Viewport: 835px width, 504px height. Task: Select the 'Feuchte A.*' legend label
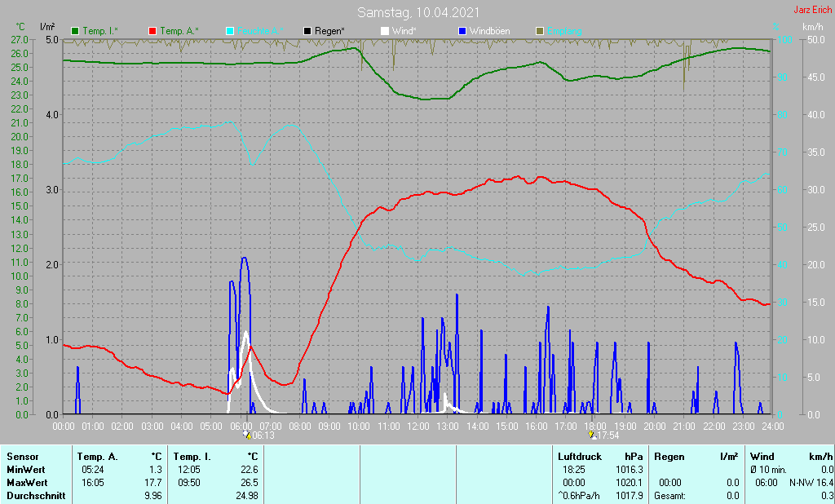click(260, 31)
